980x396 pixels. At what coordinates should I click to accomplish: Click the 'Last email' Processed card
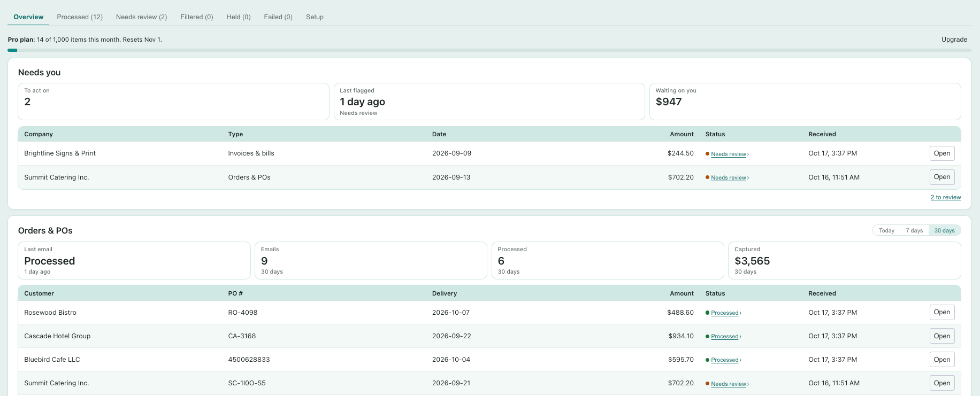pyautogui.click(x=134, y=260)
